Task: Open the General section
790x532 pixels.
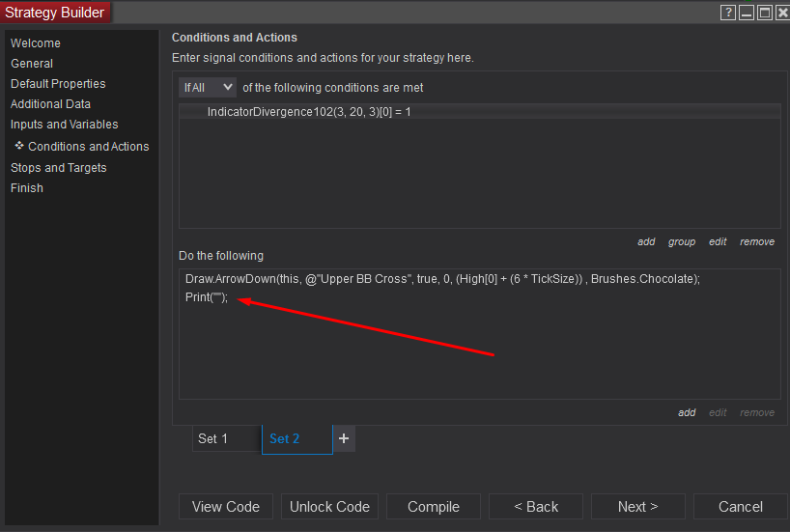Action: pos(32,64)
